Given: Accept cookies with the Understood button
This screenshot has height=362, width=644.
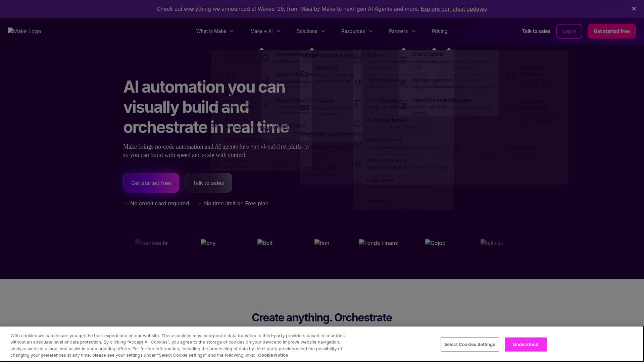Looking at the screenshot, I should point(525,344).
